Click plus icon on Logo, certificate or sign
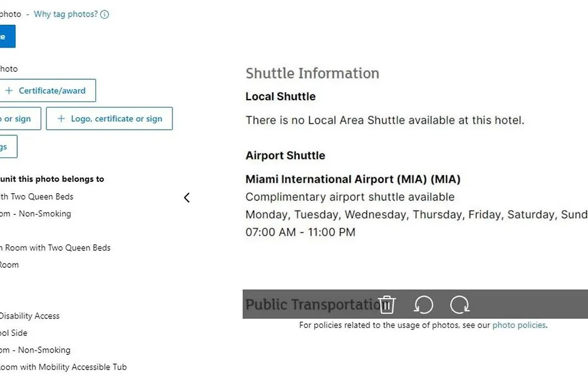Image resolution: width=588 pixels, height=381 pixels. [61, 119]
